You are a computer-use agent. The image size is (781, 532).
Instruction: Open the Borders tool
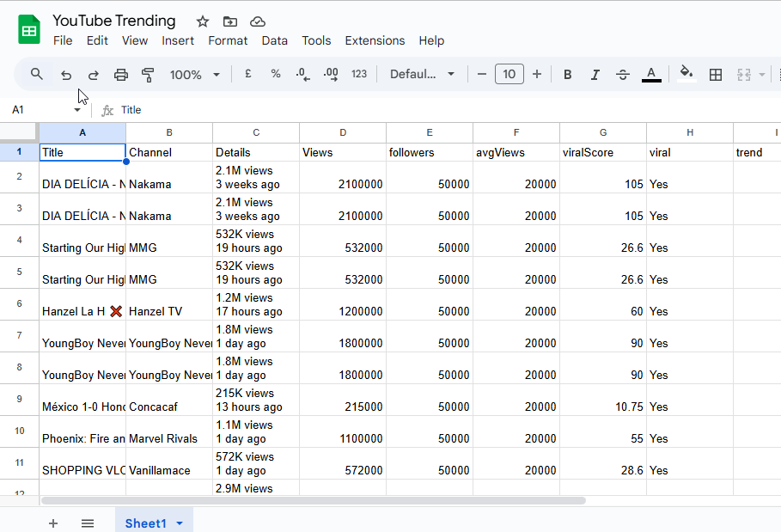pos(715,74)
